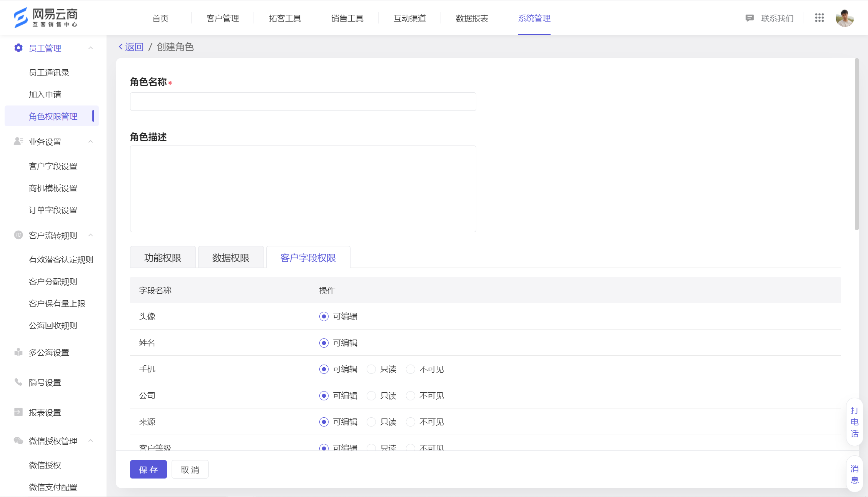The width and height of the screenshot is (868, 497).
Task: Select 只读 radio button for 手机 field
Action: coord(369,369)
